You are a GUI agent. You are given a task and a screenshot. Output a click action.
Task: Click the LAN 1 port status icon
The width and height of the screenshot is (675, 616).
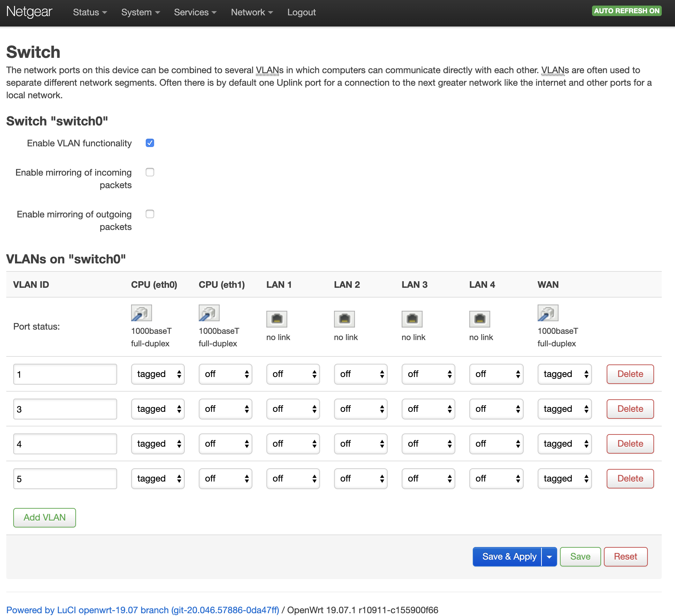coord(276,319)
